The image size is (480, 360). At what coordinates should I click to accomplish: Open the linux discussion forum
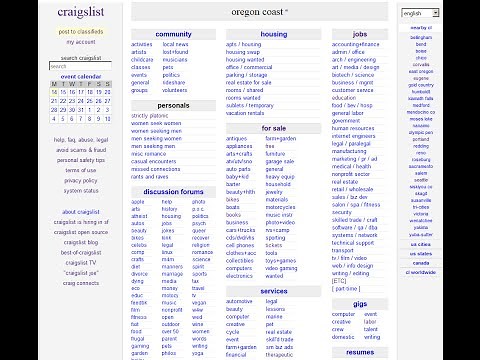(x=167, y=252)
